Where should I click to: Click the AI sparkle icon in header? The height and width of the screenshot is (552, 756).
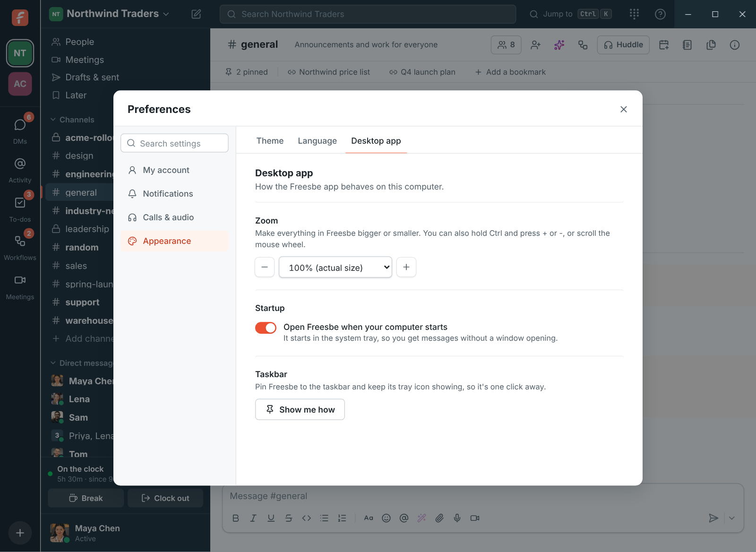(x=559, y=45)
